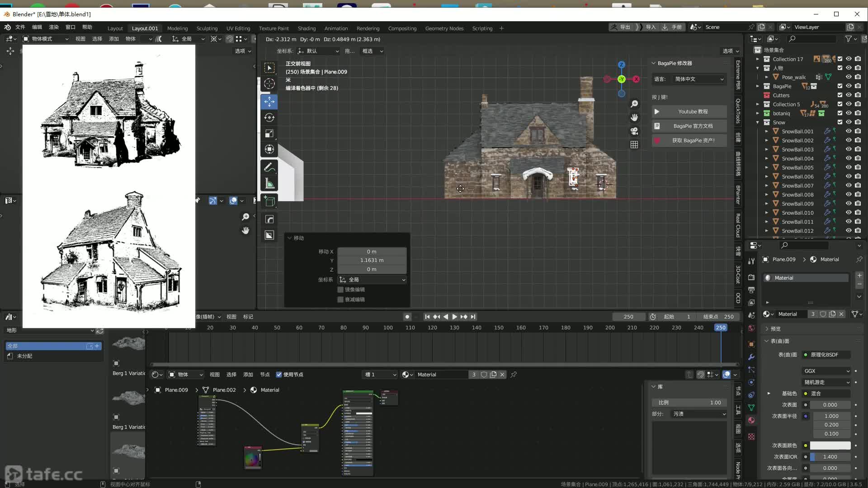Click the BagaPie 官方文档 button
868x488 pixels.
coord(689,126)
